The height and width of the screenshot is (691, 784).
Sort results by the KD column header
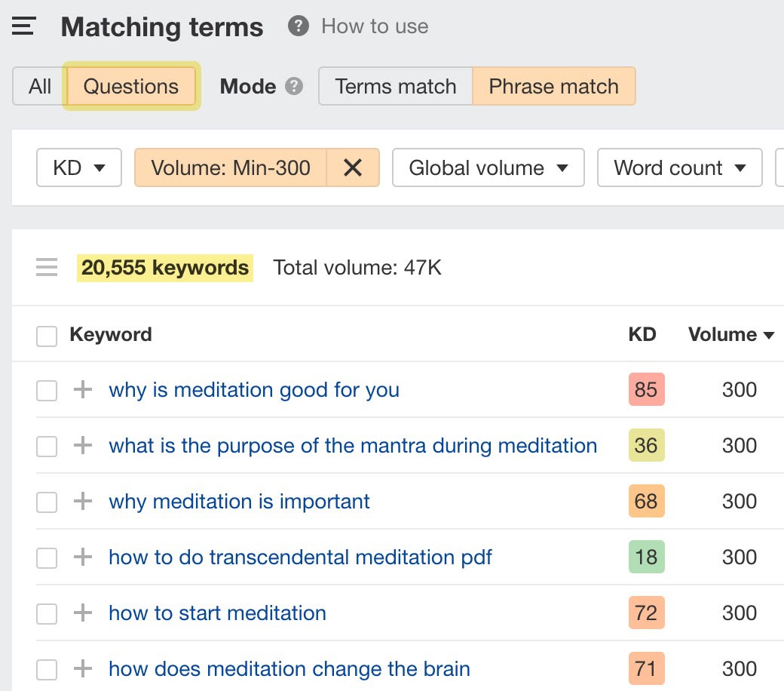pos(643,335)
